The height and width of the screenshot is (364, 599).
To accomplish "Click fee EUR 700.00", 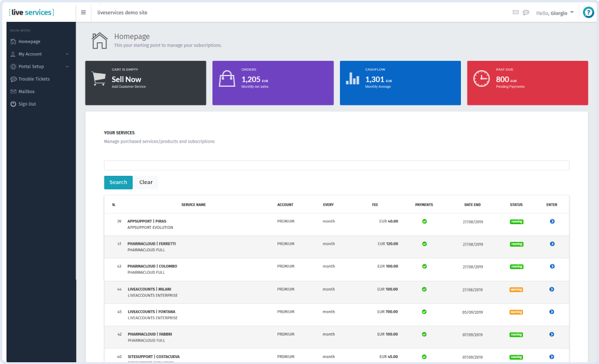I will click(387, 311).
